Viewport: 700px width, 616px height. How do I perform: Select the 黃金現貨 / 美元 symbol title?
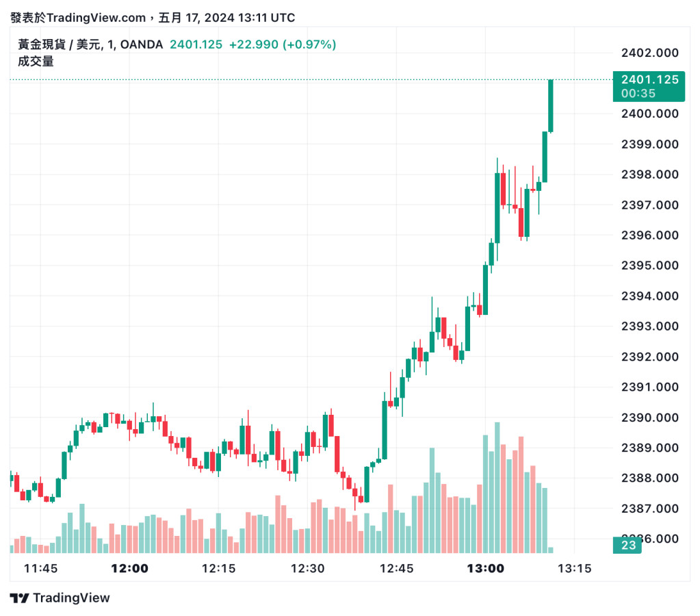[x=60, y=44]
